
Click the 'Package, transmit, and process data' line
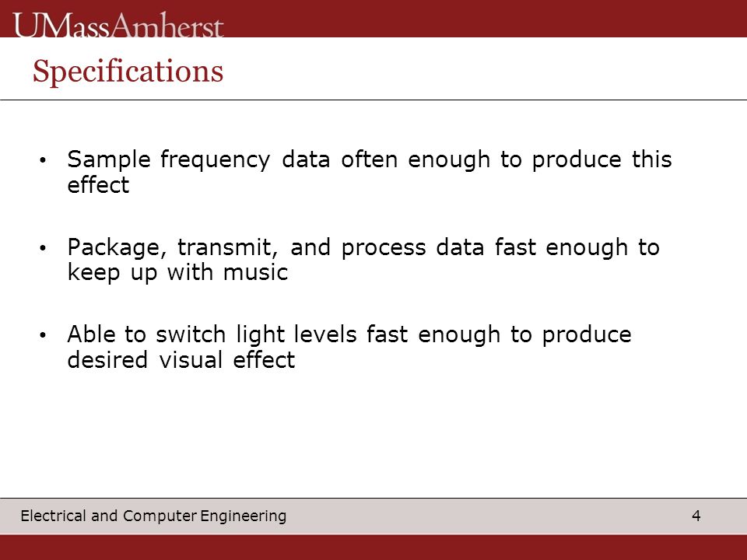[x=275, y=248]
